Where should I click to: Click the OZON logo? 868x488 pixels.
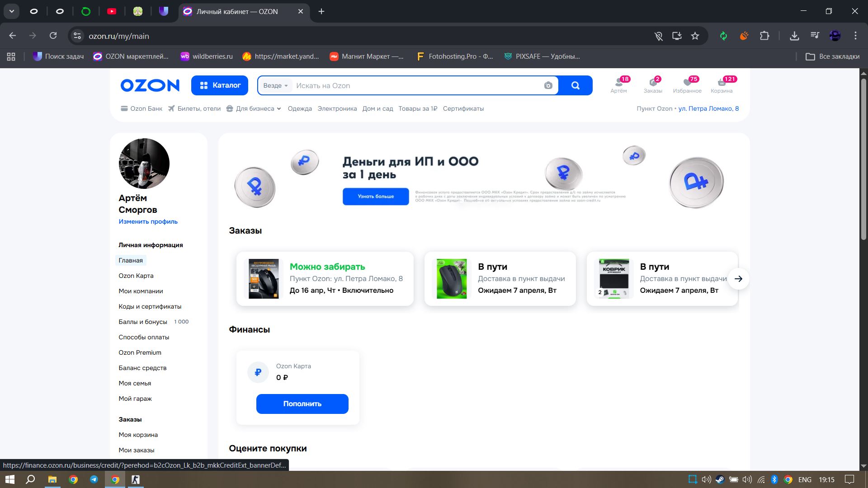tap(150, 85)
